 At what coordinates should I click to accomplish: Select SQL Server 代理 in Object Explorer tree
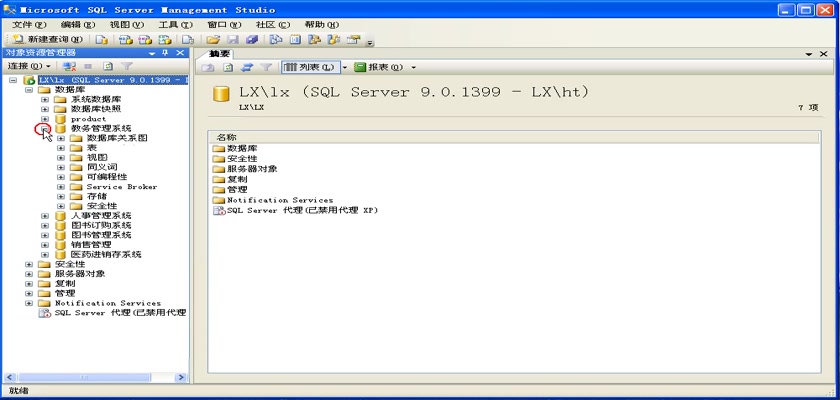120,313
